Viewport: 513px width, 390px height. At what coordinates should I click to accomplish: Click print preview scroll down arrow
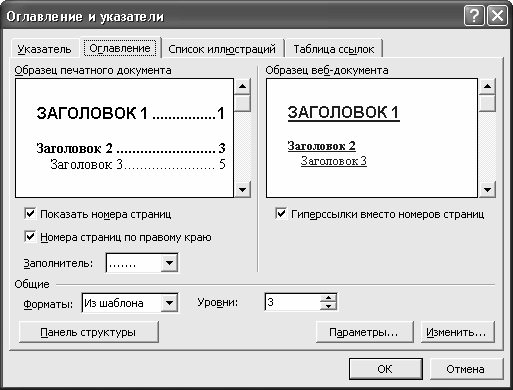(242, 190)
